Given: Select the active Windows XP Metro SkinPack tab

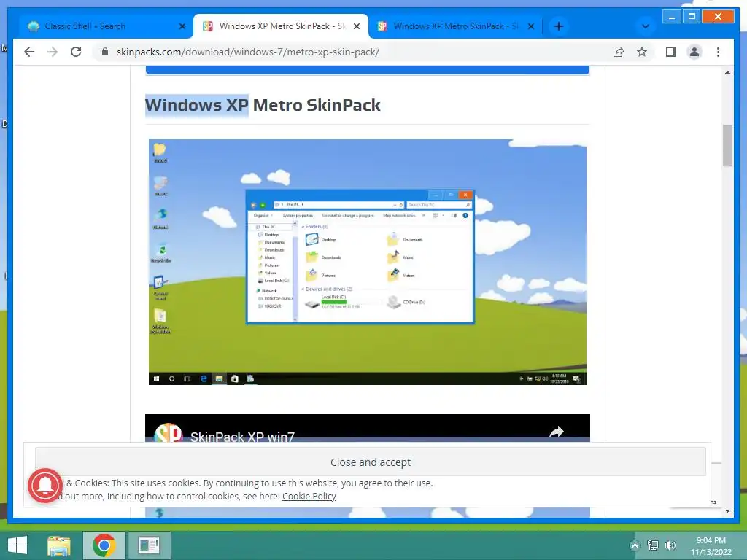Looking at the screenshot, I should pyautogui.click(x=281, y=26).
